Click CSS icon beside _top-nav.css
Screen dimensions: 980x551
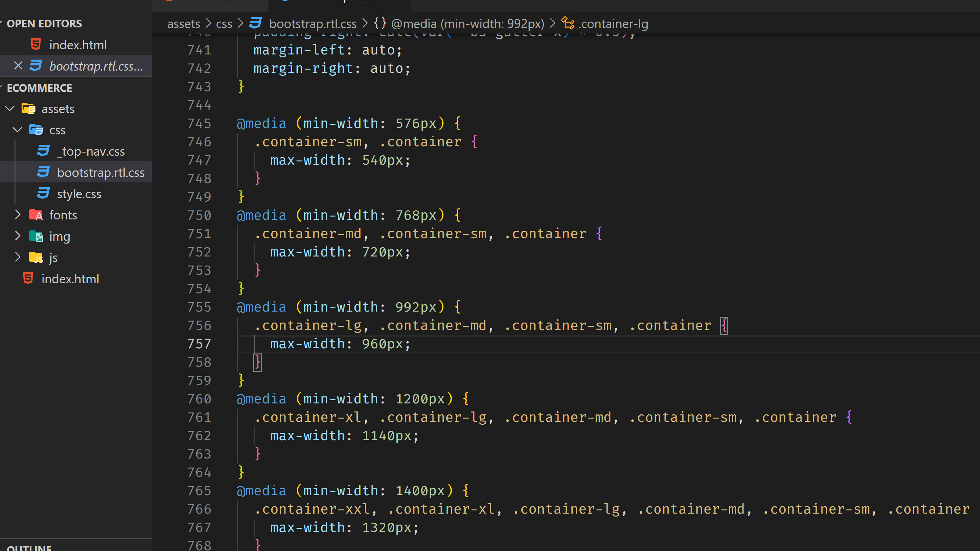coord(44,151)
